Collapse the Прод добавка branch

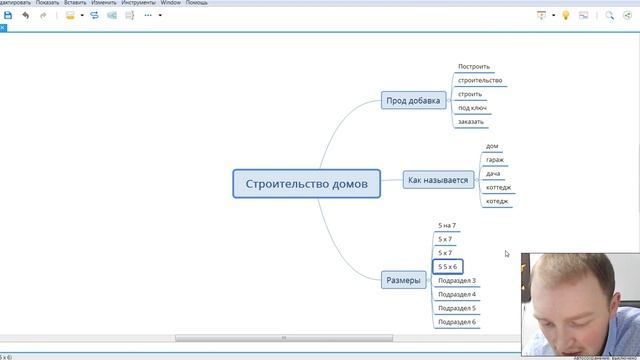click(x=449, y=100)
